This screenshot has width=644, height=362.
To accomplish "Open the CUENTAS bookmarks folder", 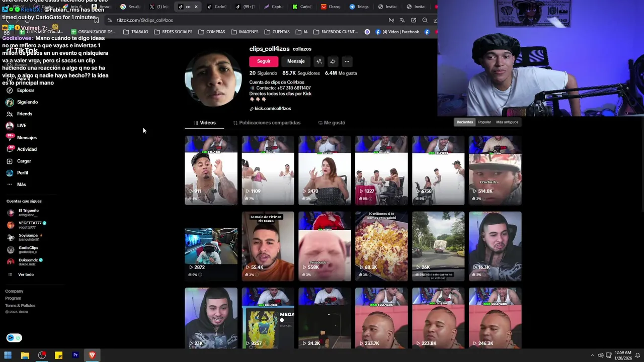I will (x=277, y=32).
